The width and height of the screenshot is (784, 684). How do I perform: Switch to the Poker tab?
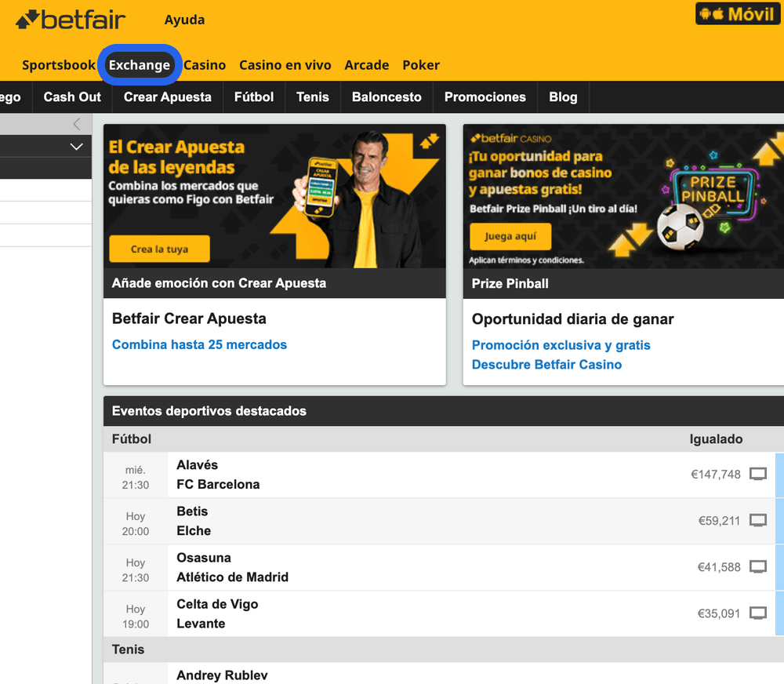click(x=421, y=65)
